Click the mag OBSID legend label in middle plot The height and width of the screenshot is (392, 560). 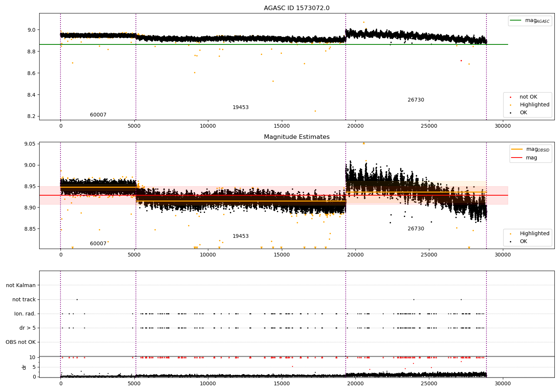coord(538,149)
